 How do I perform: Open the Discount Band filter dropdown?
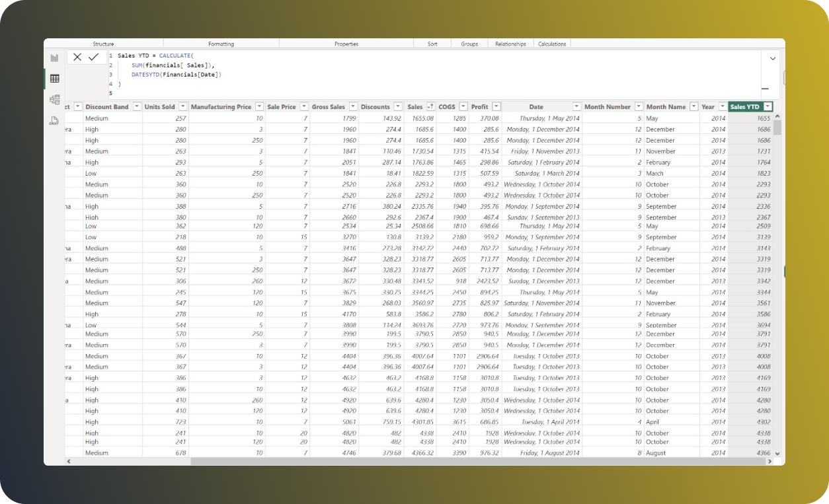(x=138, y=106)
